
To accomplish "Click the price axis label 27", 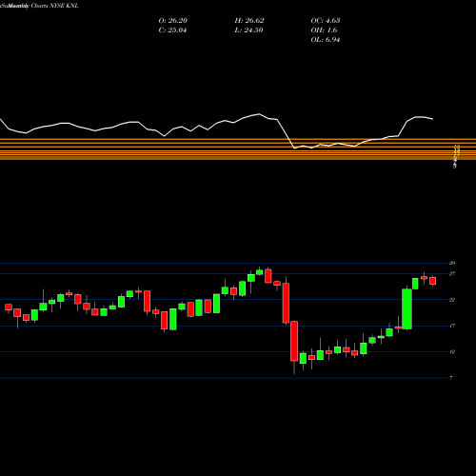I will click(x=452, y=273).
